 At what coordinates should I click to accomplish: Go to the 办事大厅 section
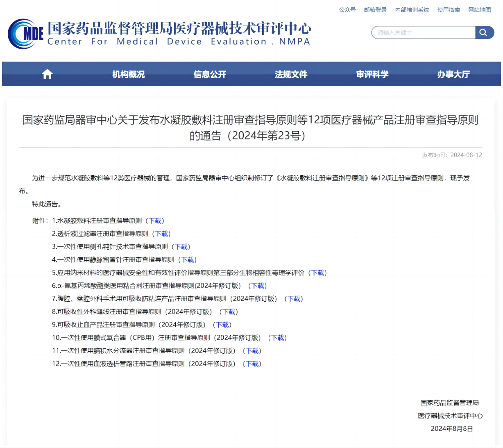(453, 74)
